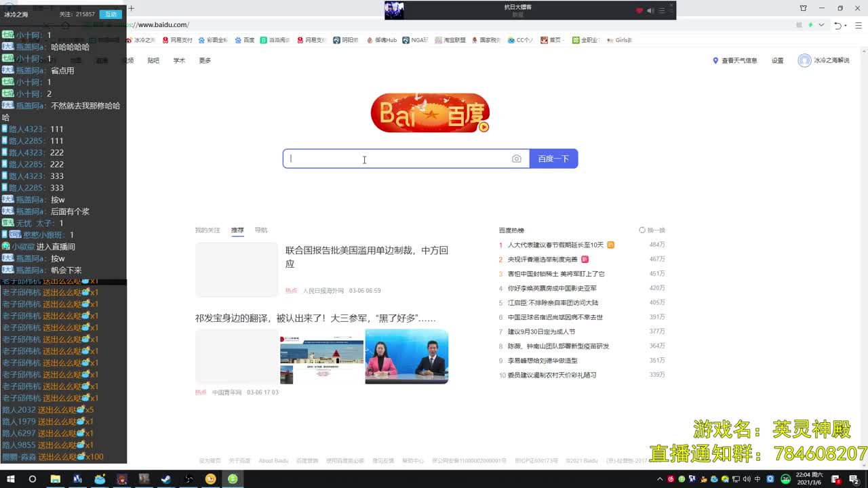Switch to the 推荐 tab
This screenshot has width=868, height=488.
(x=237, y=230)
